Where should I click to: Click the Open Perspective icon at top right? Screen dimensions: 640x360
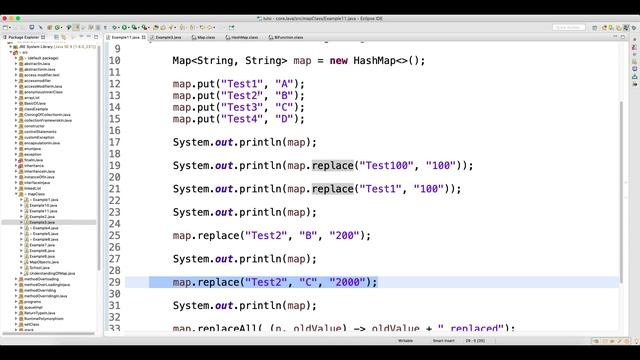(x=595, y=27)
